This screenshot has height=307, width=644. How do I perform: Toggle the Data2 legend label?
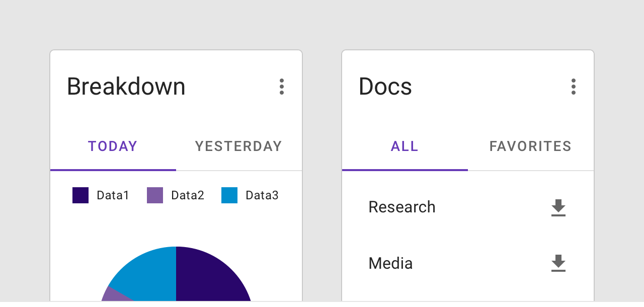[188, 195]
